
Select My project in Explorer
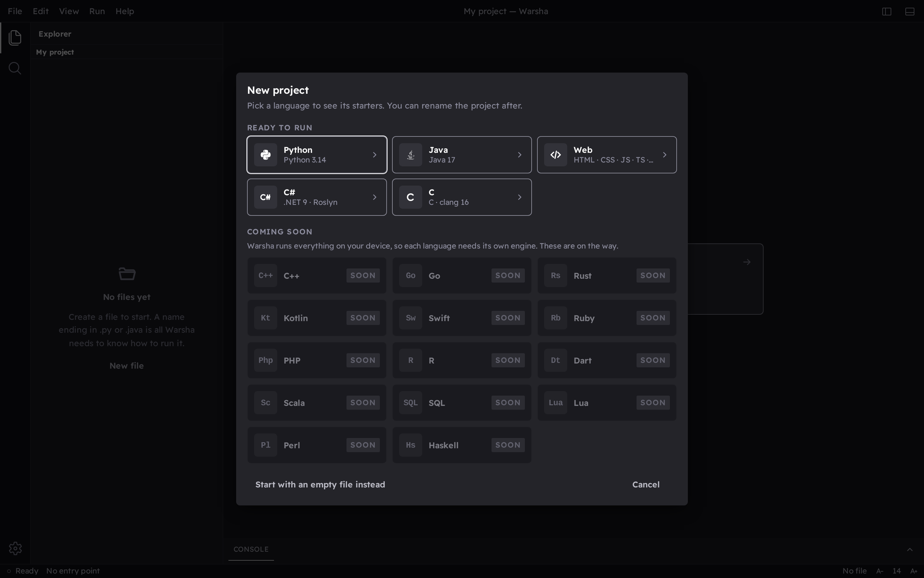55,52
